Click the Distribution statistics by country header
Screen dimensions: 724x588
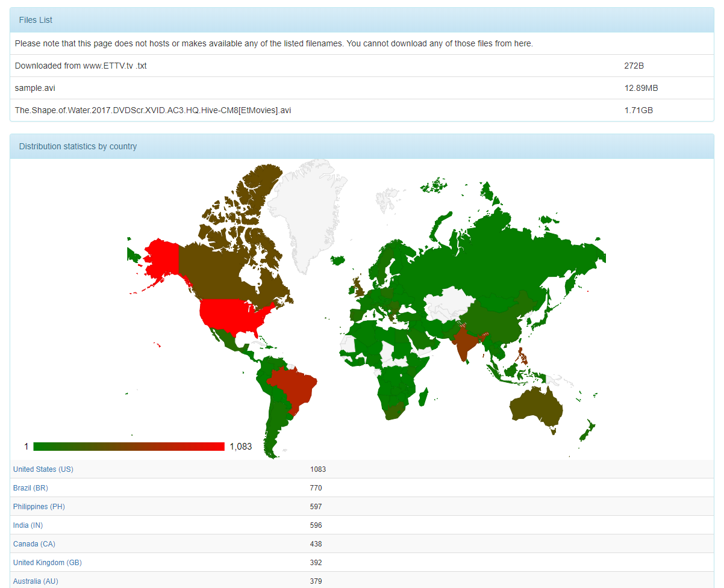tap(361, 146)
